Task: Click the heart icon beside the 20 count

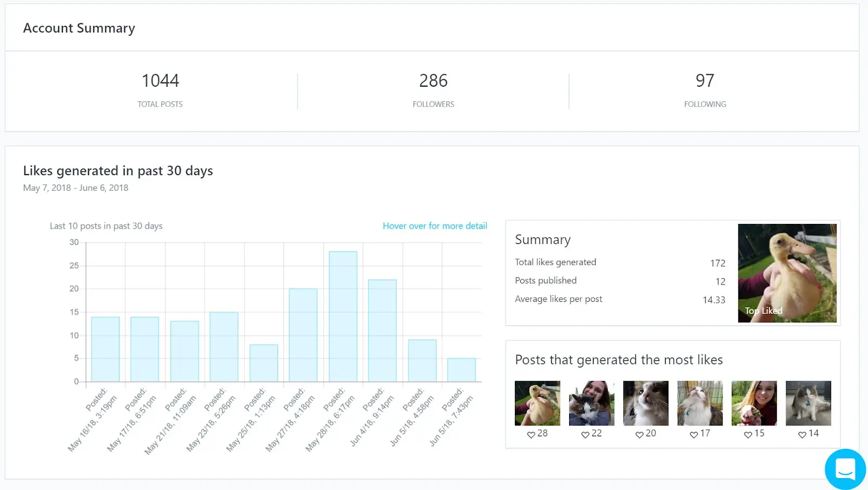Action: [x=639, y=434]
